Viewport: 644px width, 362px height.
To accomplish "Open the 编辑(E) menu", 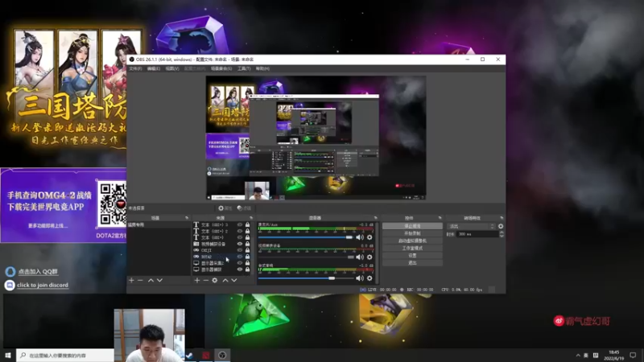I will (154, 68).
